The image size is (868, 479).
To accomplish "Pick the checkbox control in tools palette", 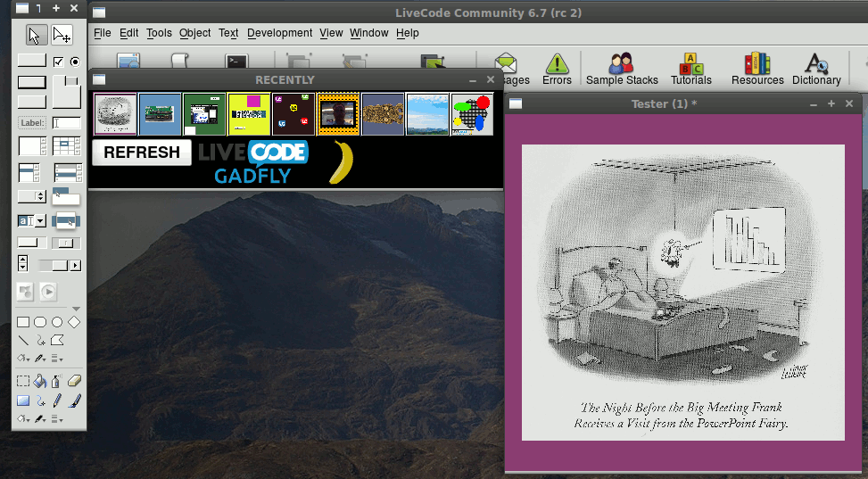I will click(59, 62).
